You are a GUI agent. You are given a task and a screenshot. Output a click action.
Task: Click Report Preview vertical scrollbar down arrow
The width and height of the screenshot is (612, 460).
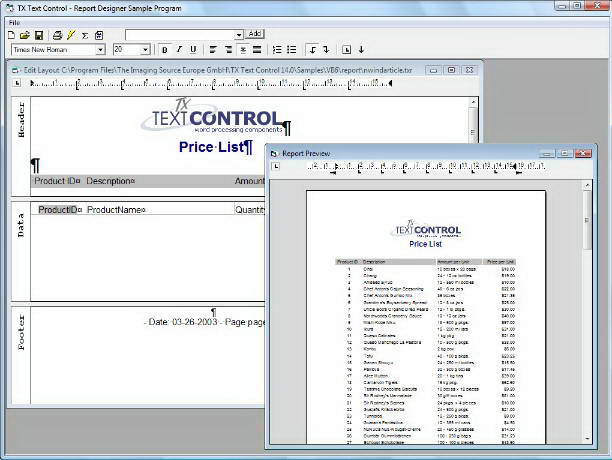(587, 439)
